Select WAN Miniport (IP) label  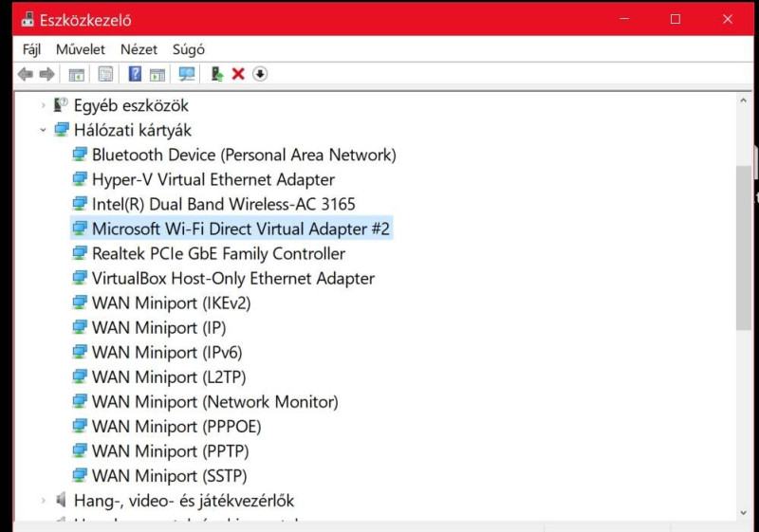point(159,327)
